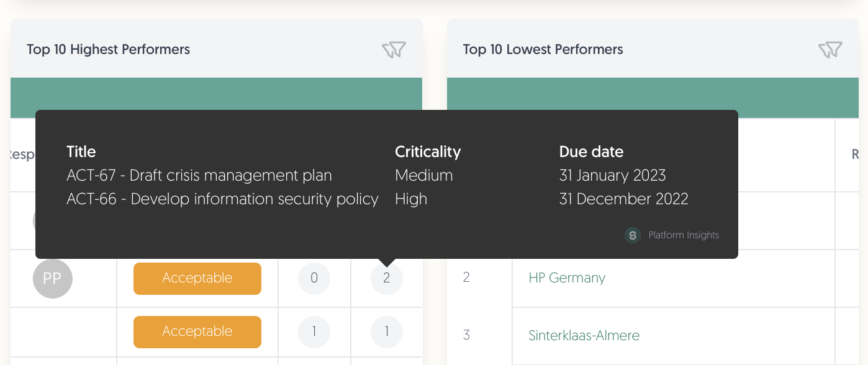Click the 2 count badge under tooltip arrow
The width and height of the screenshot is (868, 365).
387,278
